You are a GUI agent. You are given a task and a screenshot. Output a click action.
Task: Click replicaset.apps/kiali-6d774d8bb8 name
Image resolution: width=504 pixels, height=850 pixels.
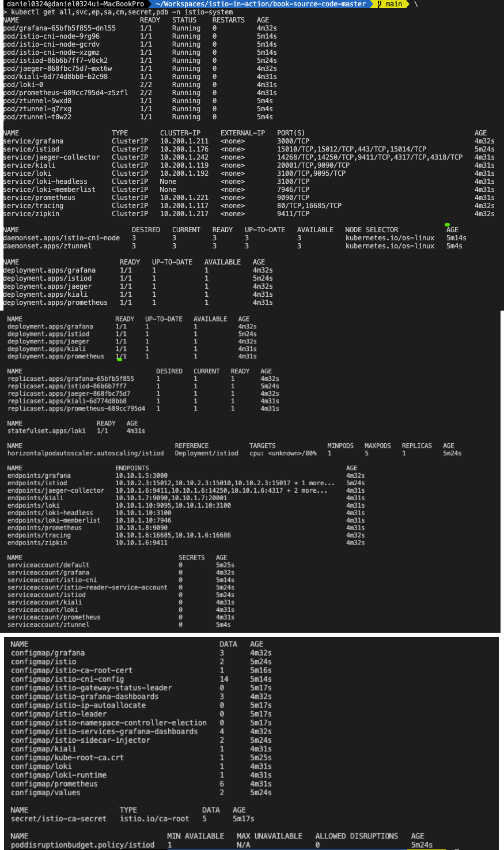pos(67,401)
